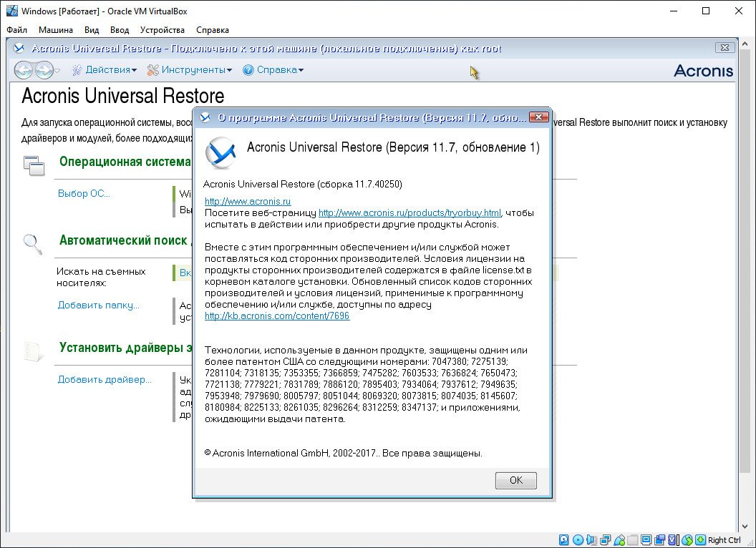The height and width of the screenshot is (548, 756).
Task: Click the keyboard capture arrow icon
Action: click(701, 540)
